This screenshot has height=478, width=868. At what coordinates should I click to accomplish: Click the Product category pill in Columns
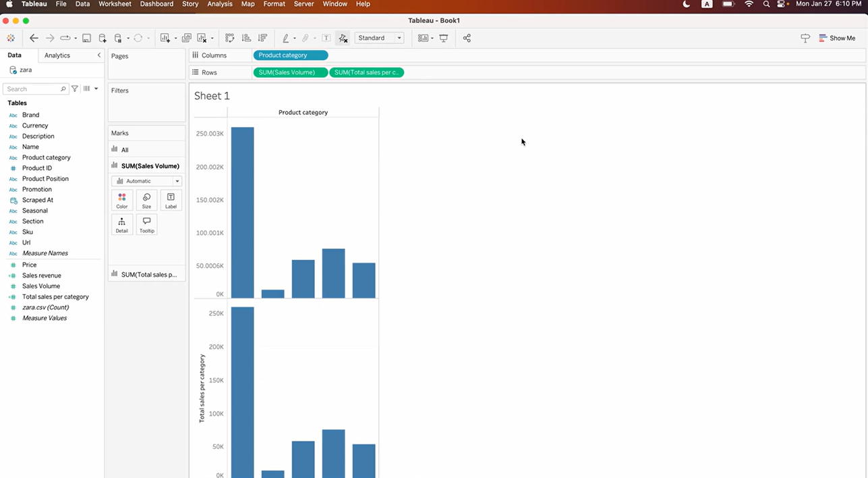coord(291,55)
